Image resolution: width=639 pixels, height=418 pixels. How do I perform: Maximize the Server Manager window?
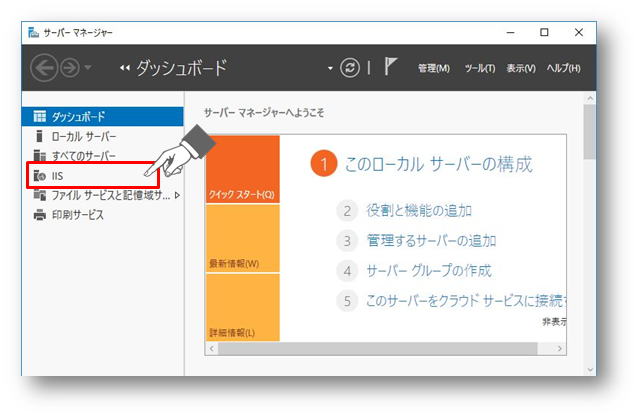pyautogui.click(x=544, y=32)
